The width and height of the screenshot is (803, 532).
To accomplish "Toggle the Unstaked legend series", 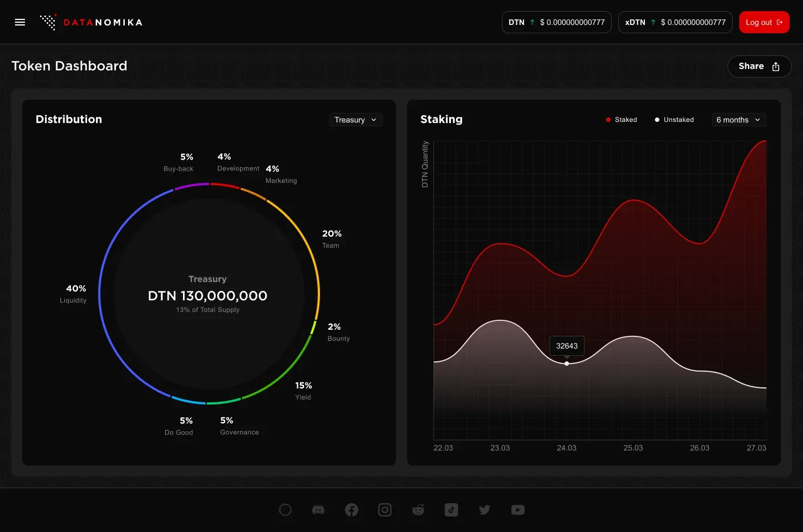I will click(674, 120).
